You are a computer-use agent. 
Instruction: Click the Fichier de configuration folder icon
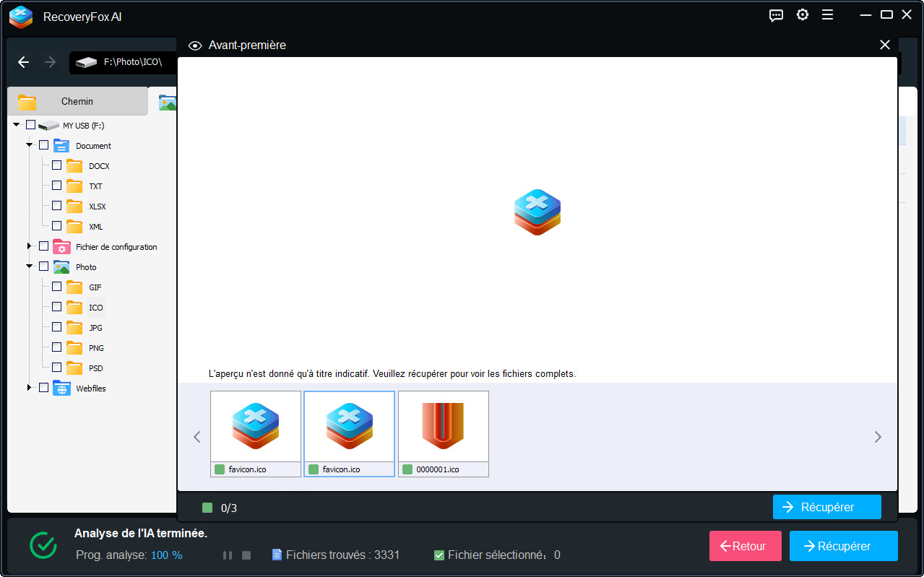click(x=61, y=246)
